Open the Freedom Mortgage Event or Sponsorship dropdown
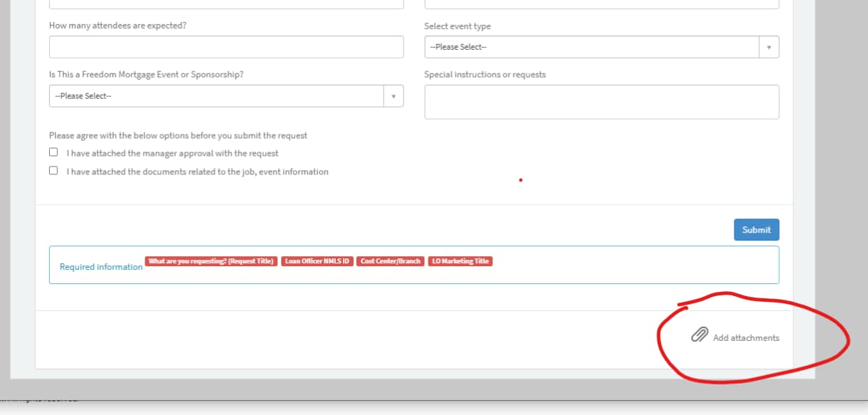The width and height of the screenshot is (868, 415). coord(226,95)
